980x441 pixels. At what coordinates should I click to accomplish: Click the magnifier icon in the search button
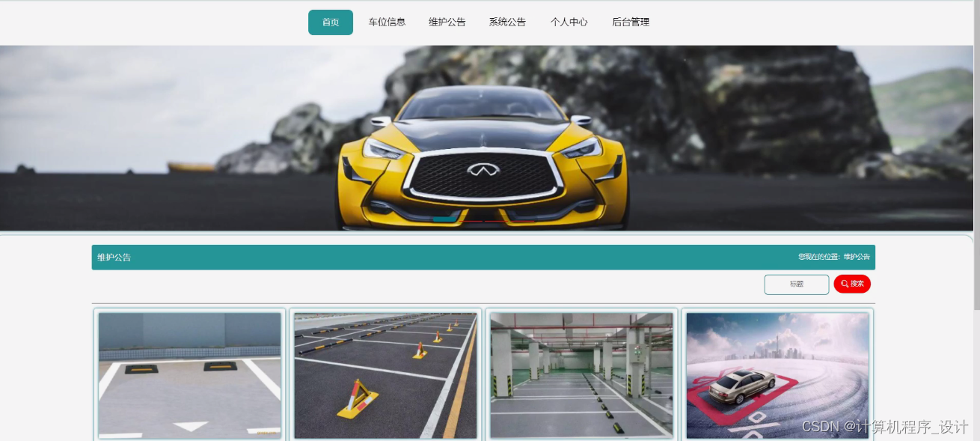click(845, 284)
